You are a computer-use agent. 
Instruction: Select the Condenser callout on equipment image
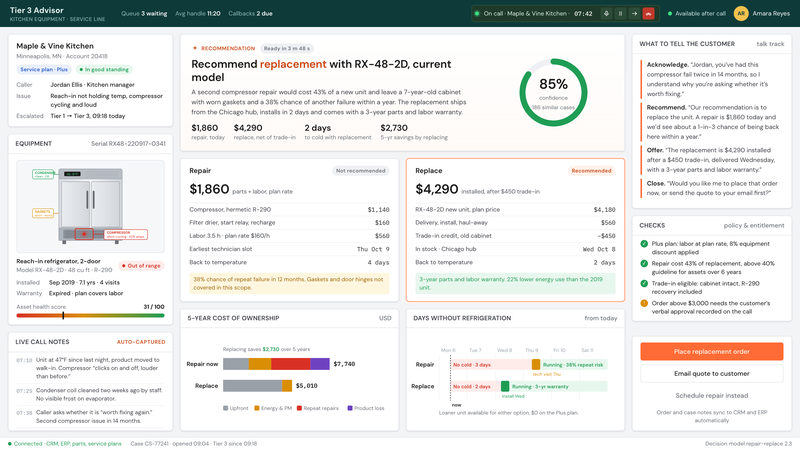(43, 174)
